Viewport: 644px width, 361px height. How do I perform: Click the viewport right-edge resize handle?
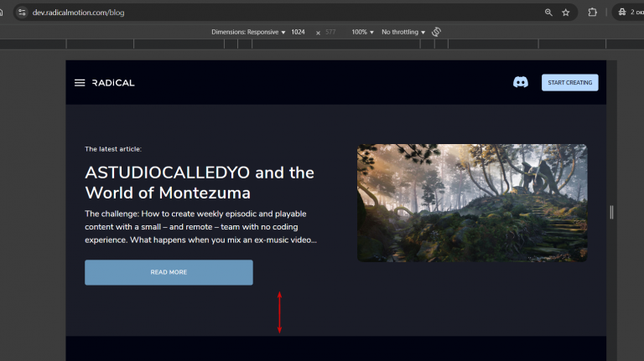coord(611,212)
